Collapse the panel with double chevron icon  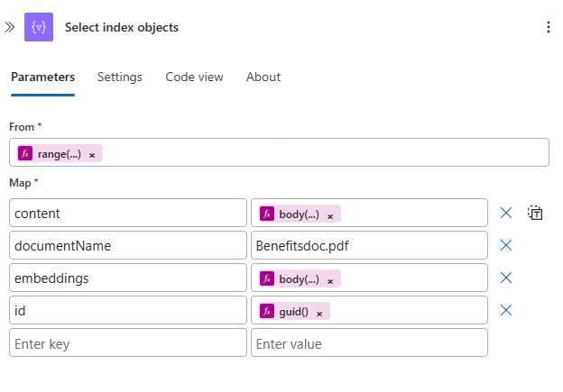[x=10, y=27]
